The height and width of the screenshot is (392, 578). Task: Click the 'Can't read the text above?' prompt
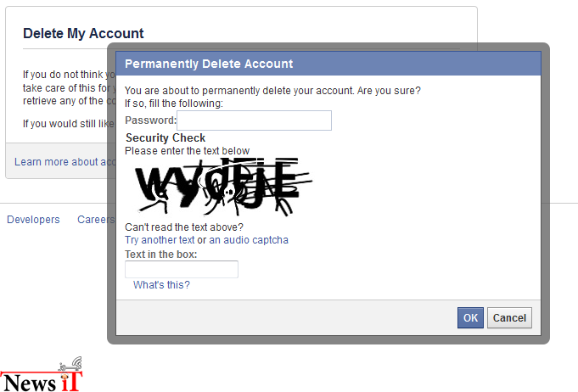point(184,227)
